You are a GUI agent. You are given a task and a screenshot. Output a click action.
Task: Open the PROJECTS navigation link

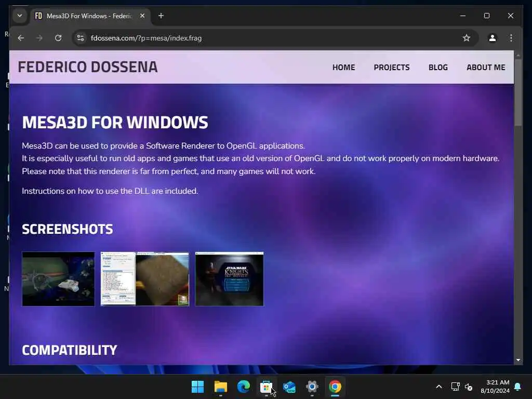click(x=392, y=67)
